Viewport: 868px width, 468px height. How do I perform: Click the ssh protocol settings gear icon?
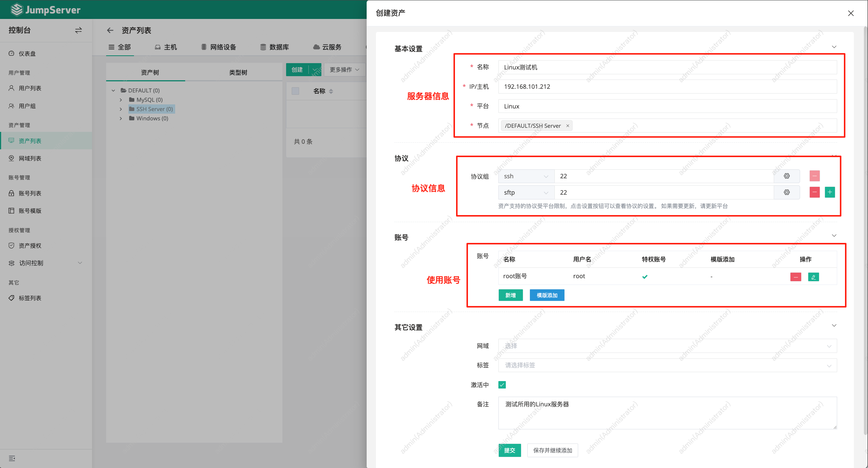(x=787, y=176)
